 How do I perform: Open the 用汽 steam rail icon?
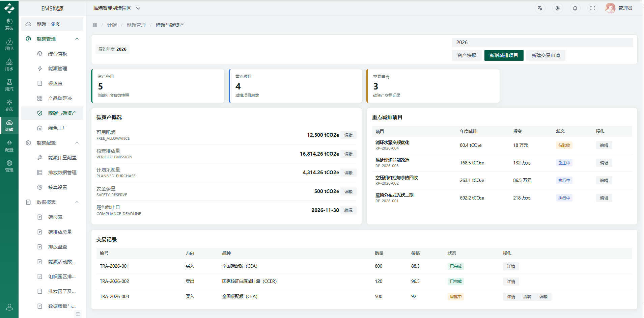click(9, 85)
